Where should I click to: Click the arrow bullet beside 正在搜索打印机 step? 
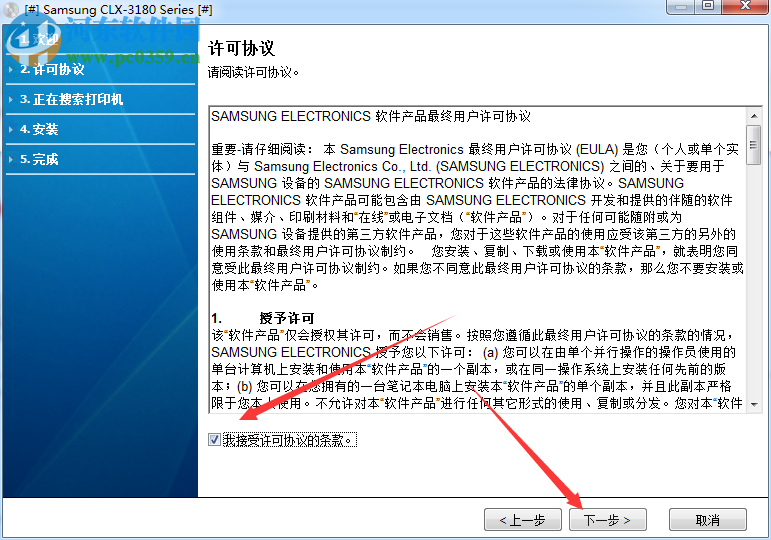point(11,99)
